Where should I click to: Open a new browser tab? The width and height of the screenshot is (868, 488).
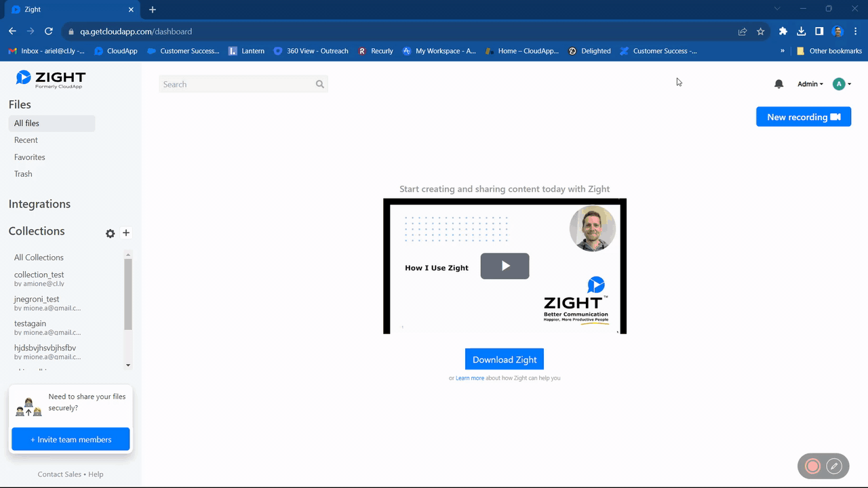(x=153, y=9)
